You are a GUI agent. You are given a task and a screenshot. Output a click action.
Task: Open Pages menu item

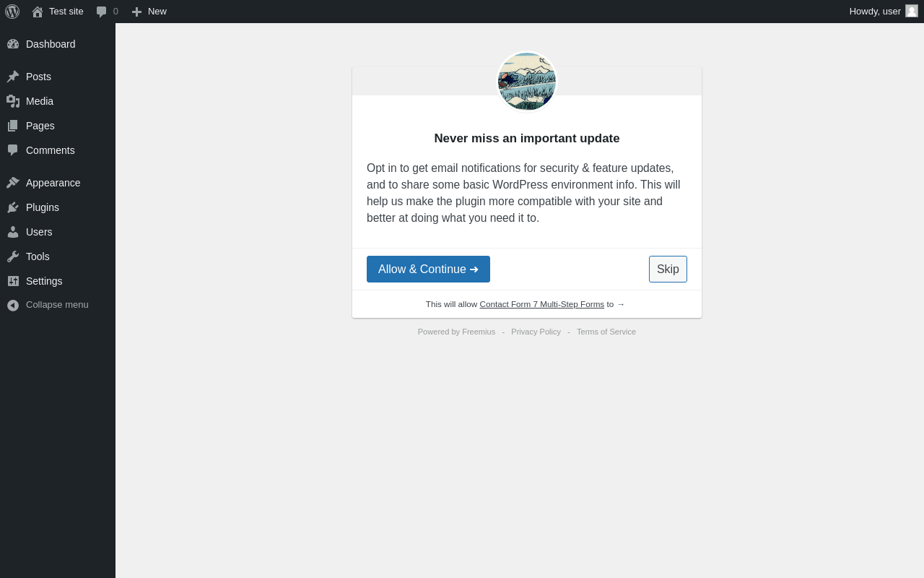(x=58, y=126)
